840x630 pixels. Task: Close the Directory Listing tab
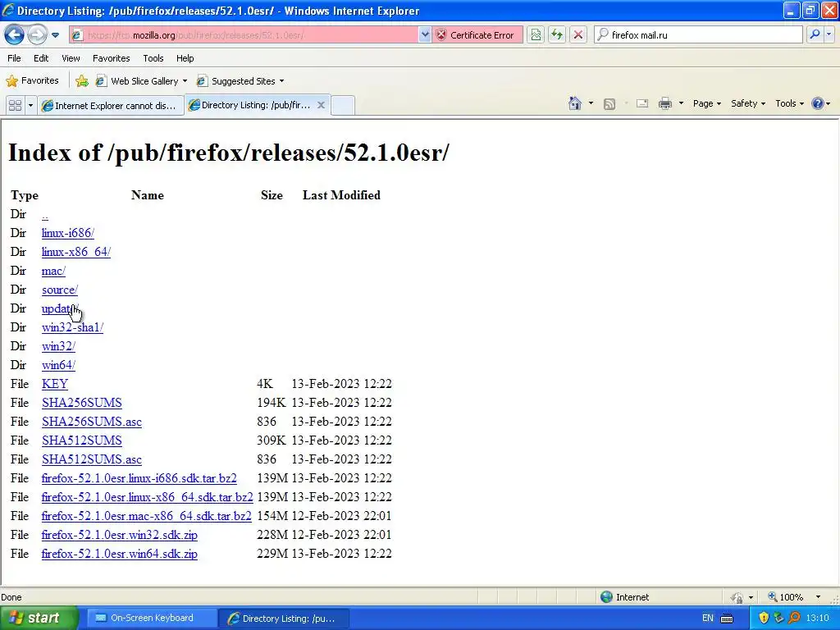(321, 105)
